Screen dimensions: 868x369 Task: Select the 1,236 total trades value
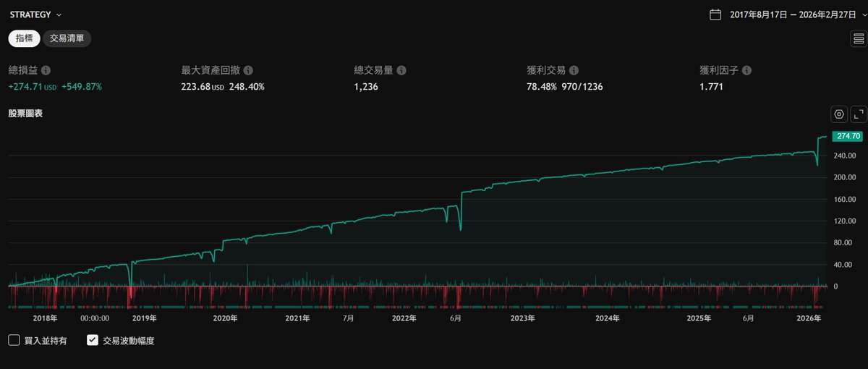[366, 87]
